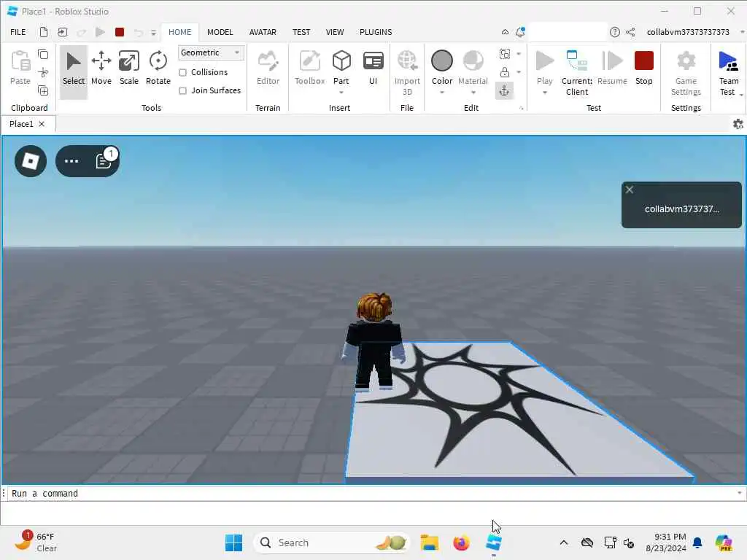Open the chat icon with badge 1
The image size is (747, 560).
coord(104,160)
